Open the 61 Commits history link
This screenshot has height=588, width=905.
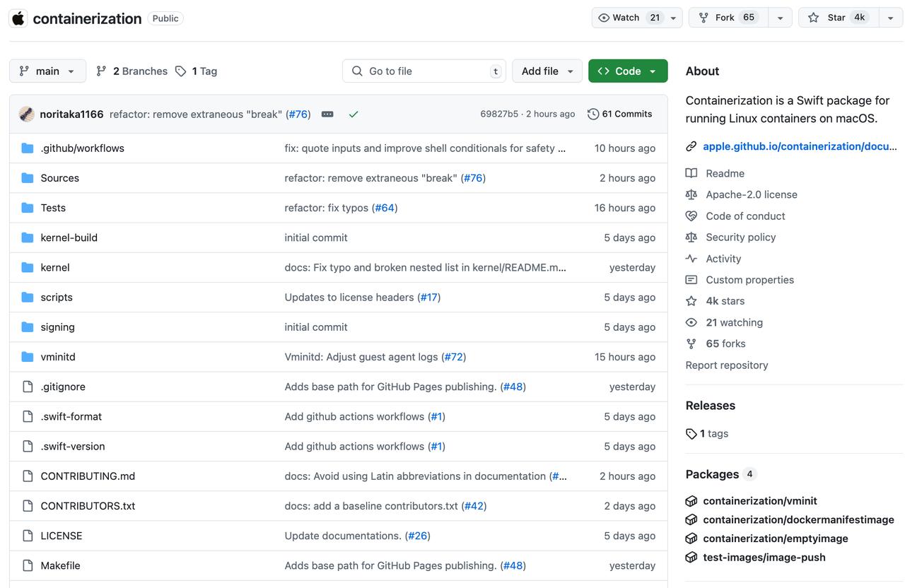click(620, 114)
